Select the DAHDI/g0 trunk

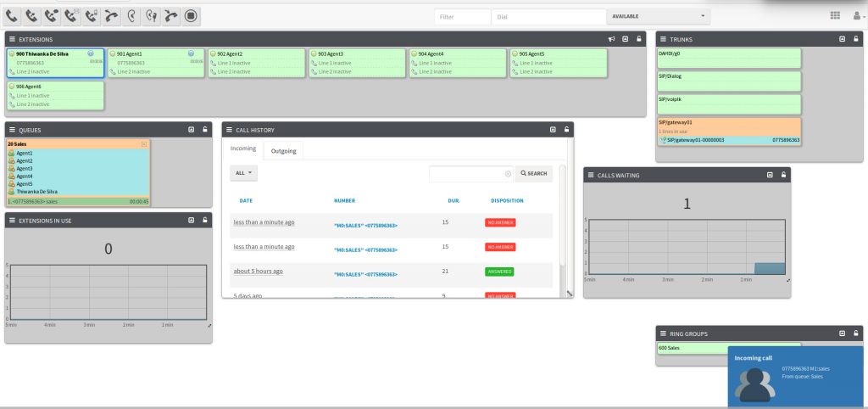point(729,59)
